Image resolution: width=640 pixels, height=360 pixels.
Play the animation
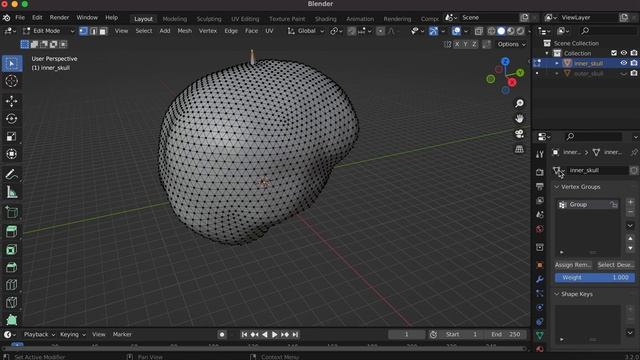275,334
